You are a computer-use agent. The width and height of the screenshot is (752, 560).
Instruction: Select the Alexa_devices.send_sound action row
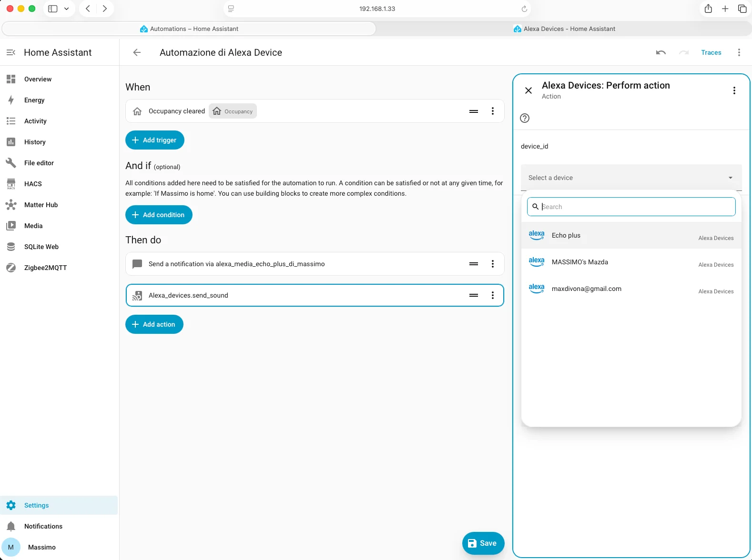[315, 295]
